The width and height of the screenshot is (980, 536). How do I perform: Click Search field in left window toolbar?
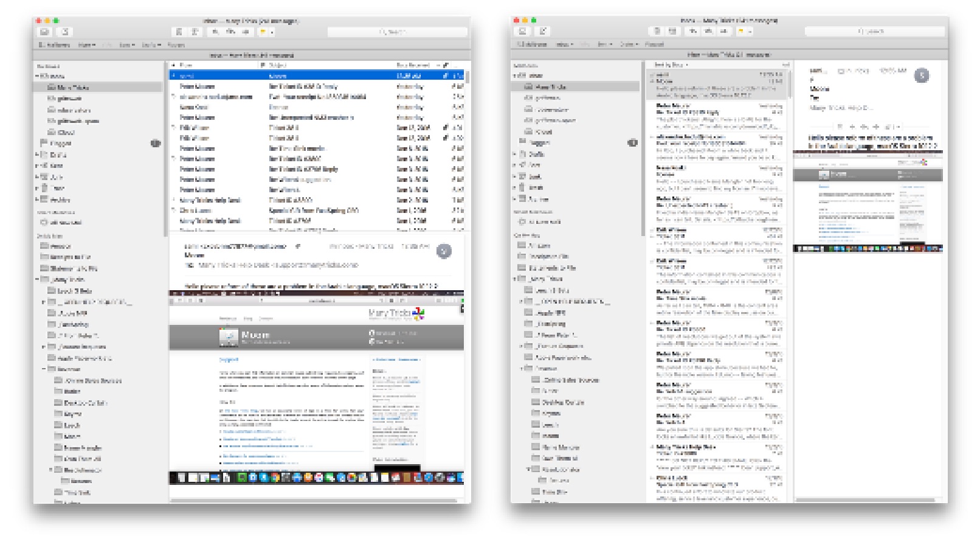(398, 32)
